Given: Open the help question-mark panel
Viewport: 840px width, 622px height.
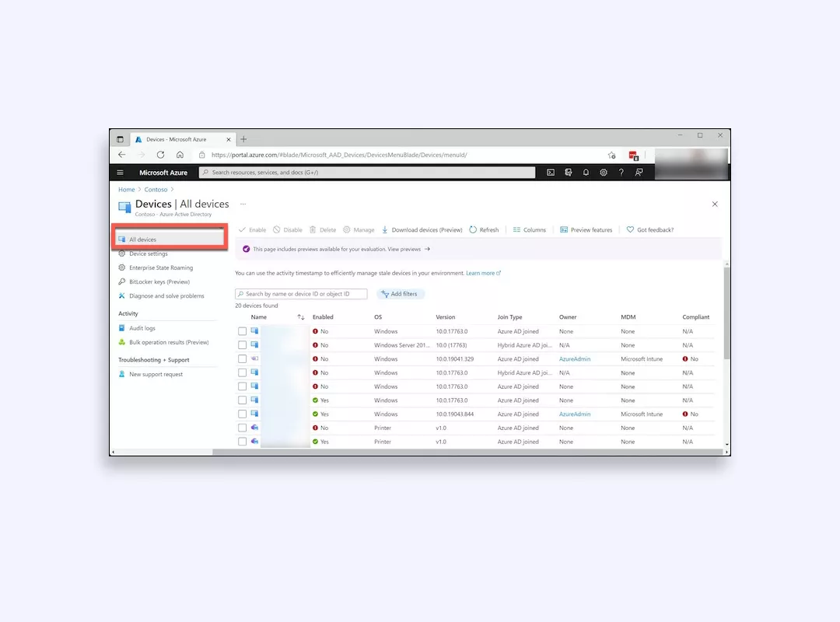Looking at the screenshot, I should pos(621,172).
